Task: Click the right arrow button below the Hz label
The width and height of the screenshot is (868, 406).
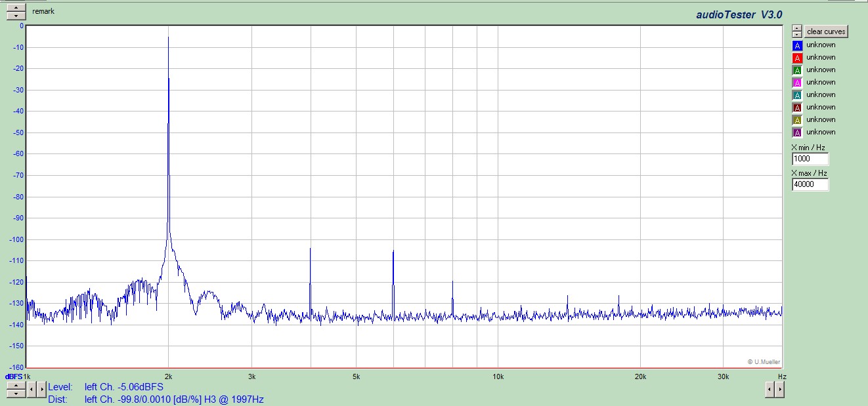Action: pos(779,390)
